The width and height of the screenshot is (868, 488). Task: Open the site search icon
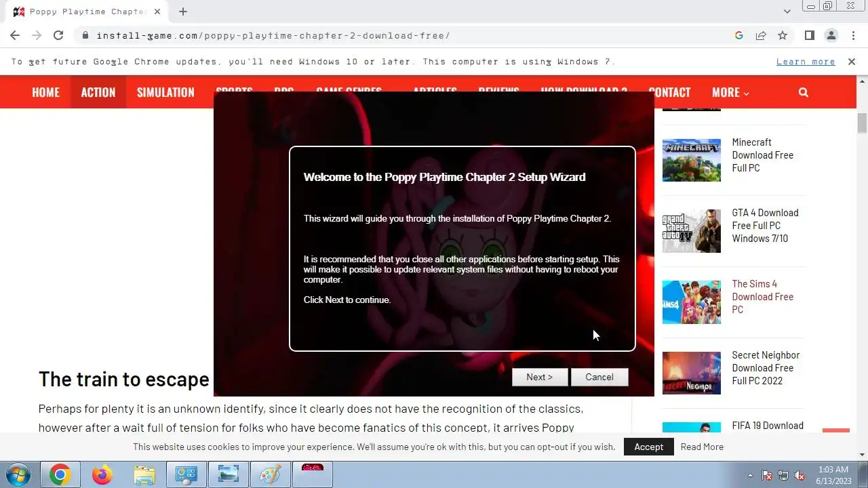(x=804, y=92)
